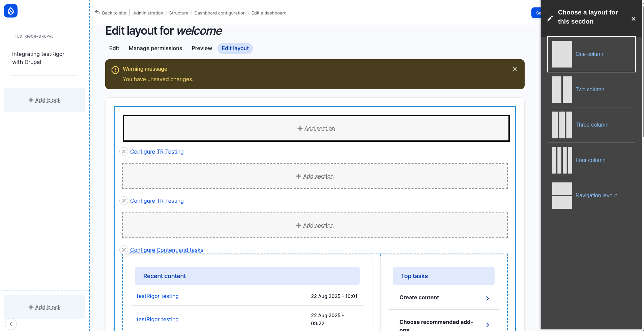Choose the Navigation layout option
The width and height of the screenshot is (644, 331).
tap(596, 196)
